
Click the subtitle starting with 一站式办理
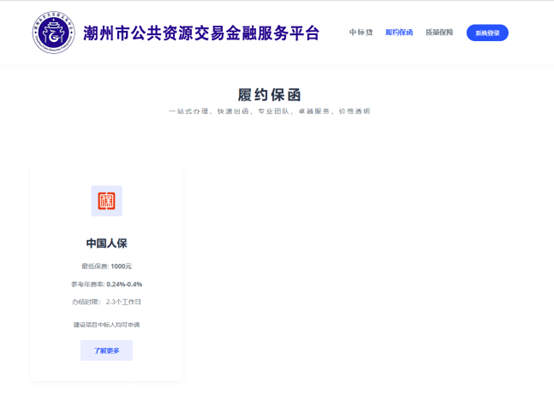pyautogui.click(x=269, y=111)
